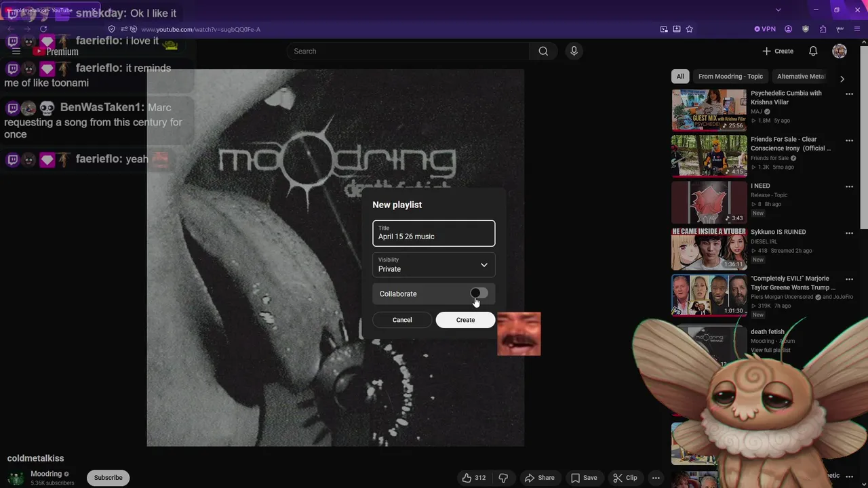The width and height of the screenshot is (868, 488).
Task: Bookmark this page with the star icon
Action: [x=690, y=29]
